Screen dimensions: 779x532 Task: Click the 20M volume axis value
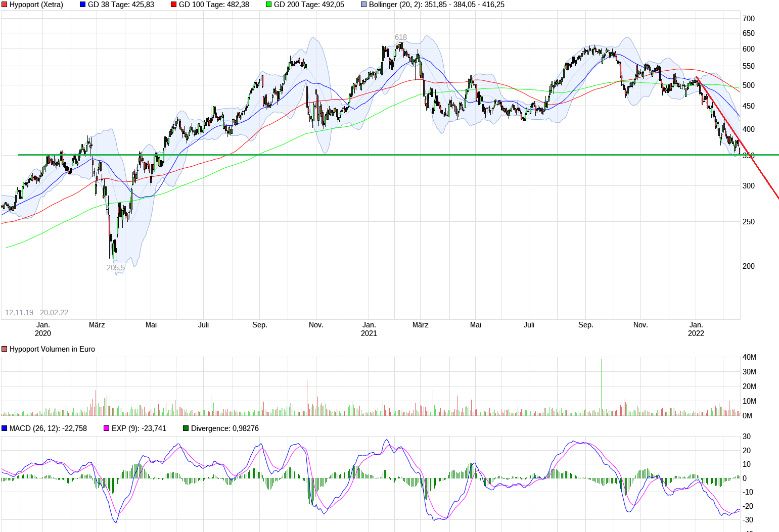point(749,386)
